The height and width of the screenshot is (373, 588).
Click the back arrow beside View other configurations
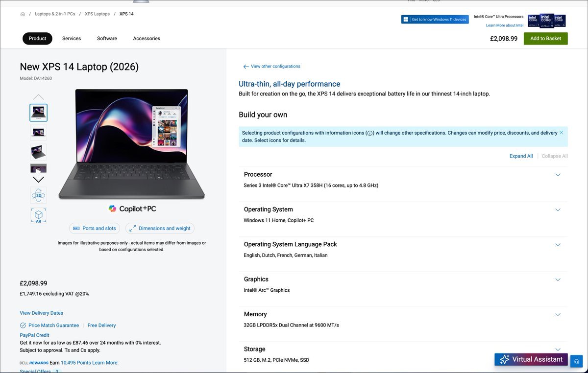pos(246,67)
